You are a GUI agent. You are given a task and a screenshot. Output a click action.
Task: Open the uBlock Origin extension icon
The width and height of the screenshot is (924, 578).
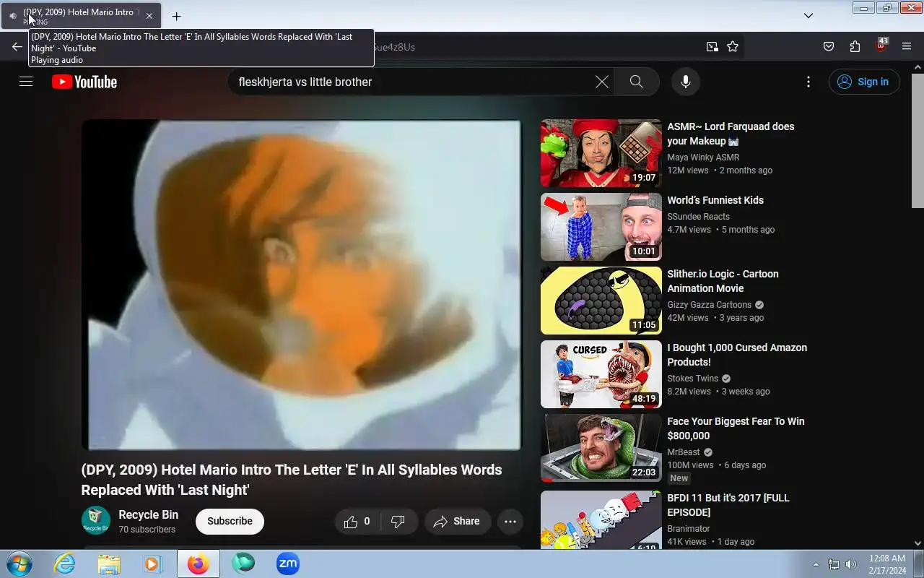click(881, 46)
